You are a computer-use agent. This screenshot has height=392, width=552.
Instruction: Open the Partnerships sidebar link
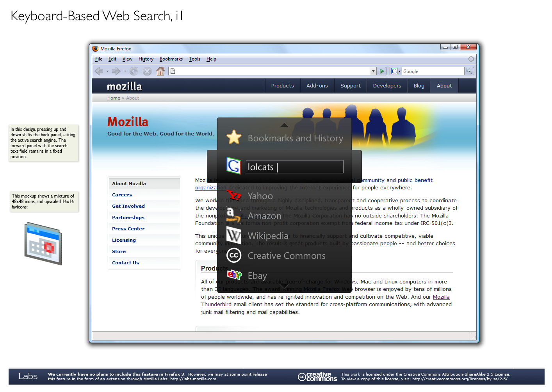(x=128, y=217)
